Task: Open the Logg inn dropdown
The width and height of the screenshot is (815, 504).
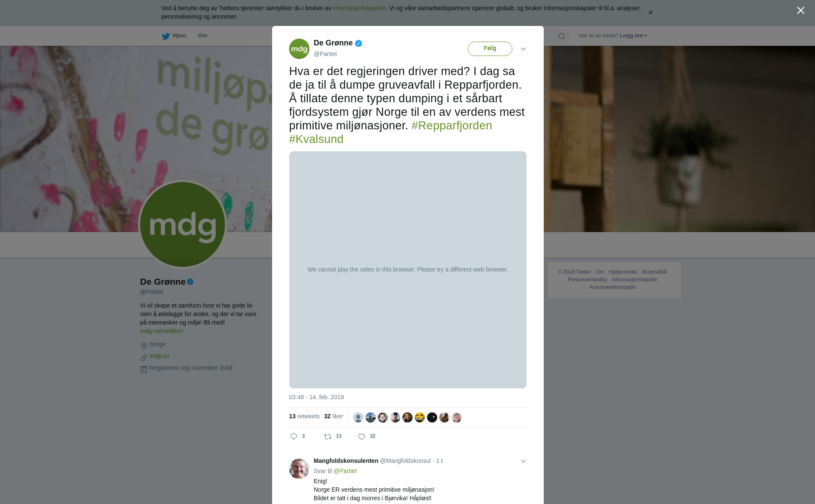Action: pyautogui.click(x=633, y=36)
